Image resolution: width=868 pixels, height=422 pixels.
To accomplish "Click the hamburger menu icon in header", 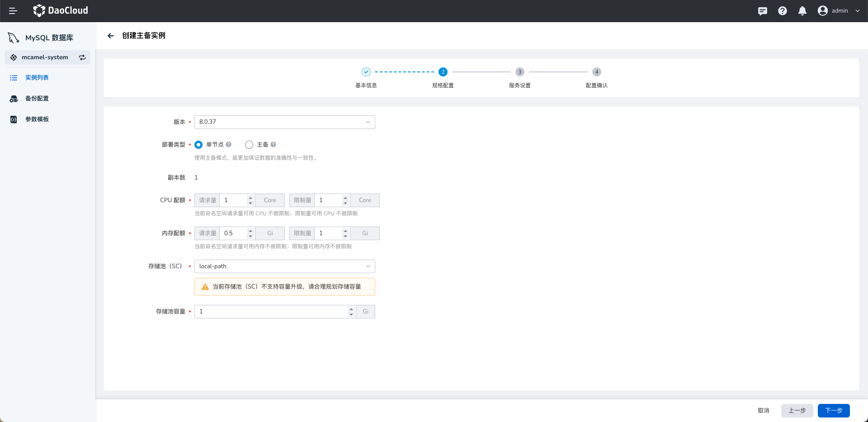I will pos(13,11).
